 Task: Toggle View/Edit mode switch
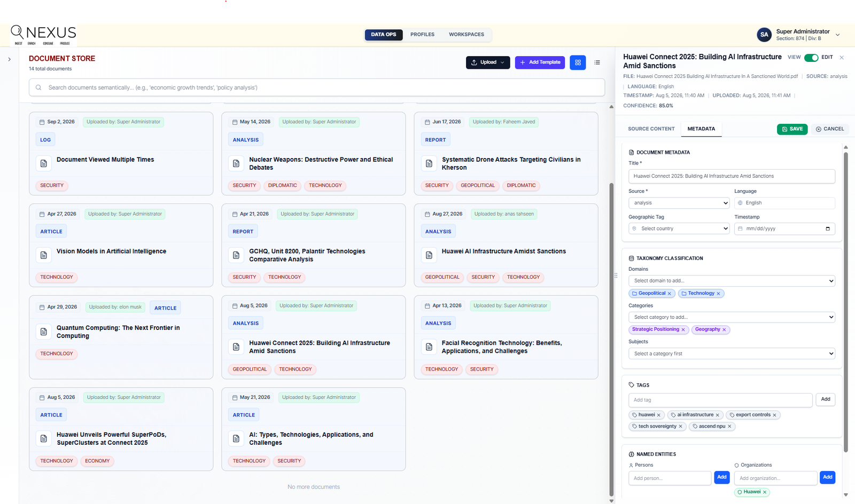pos(811,58)
